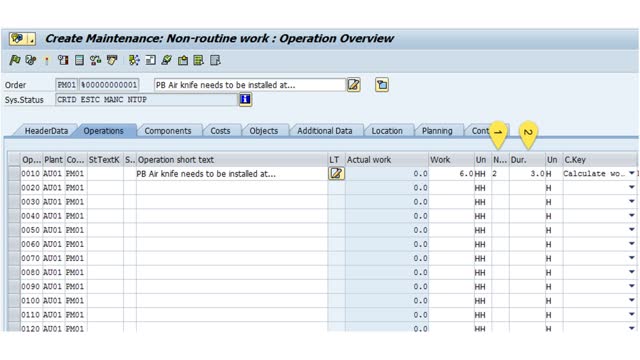640x360 pixels.
Task: Click the green-yellow table grid toolbar icon
Action: [199, 60]
